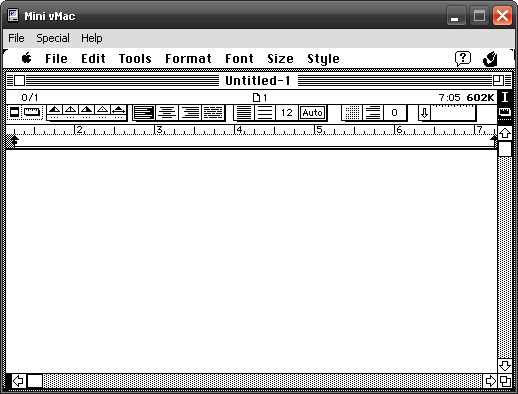
Task: Toggle the ruler display icon in toolbar
Action: pos(32,112)
